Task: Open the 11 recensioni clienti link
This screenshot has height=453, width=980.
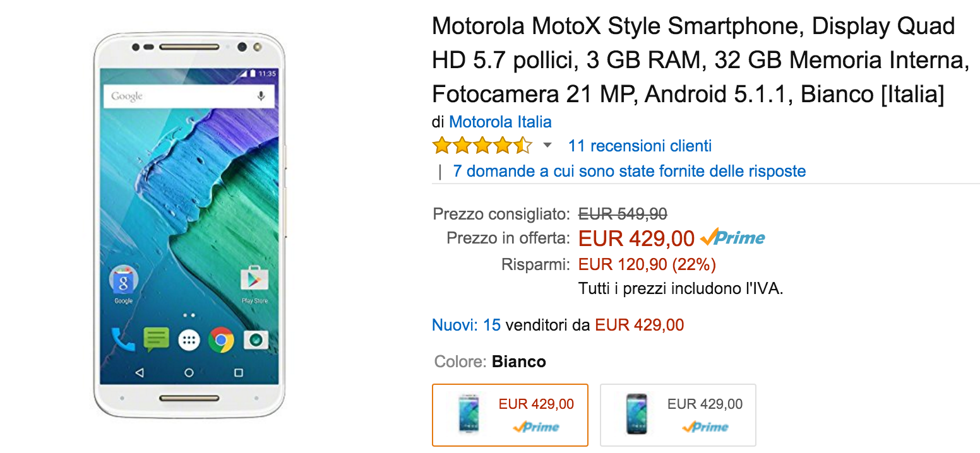Action: pos(640,146)
